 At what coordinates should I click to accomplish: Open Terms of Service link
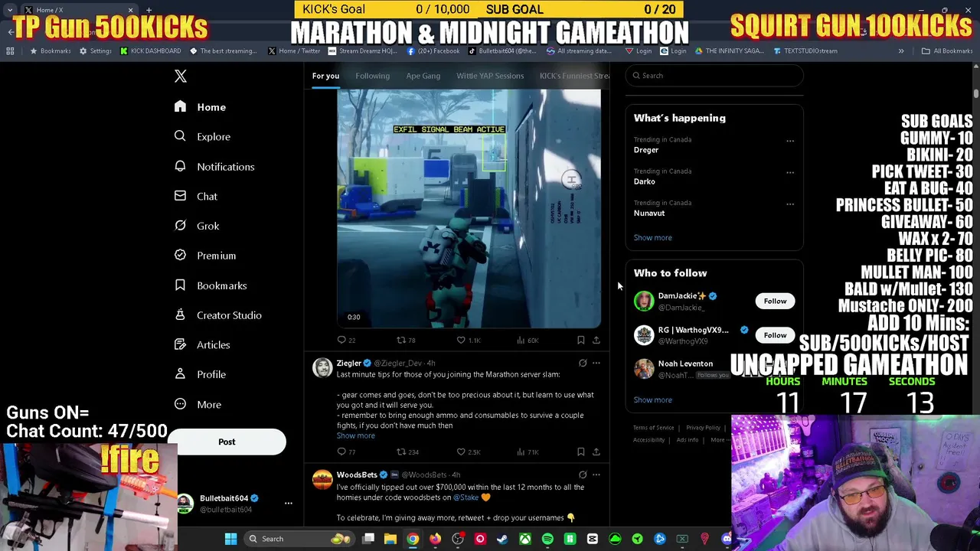[x=653, y=428]
